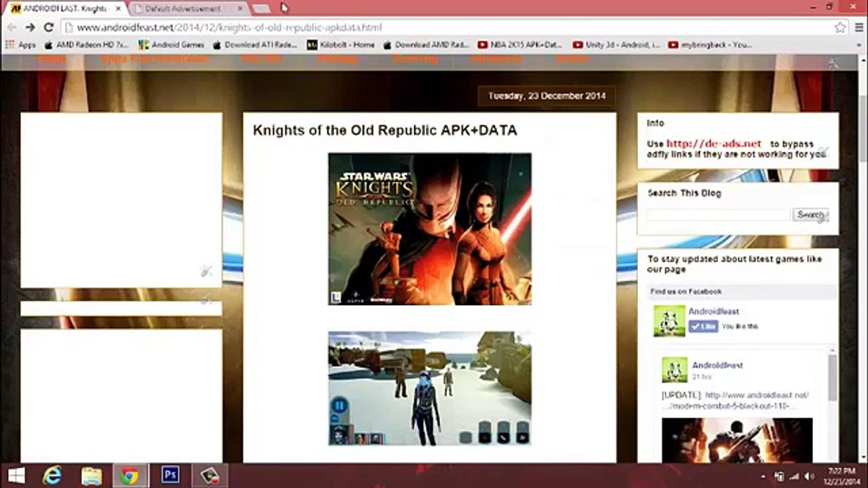Reload the current page
This screenshot has height=488, width=868.
click(x=48, y=27)
